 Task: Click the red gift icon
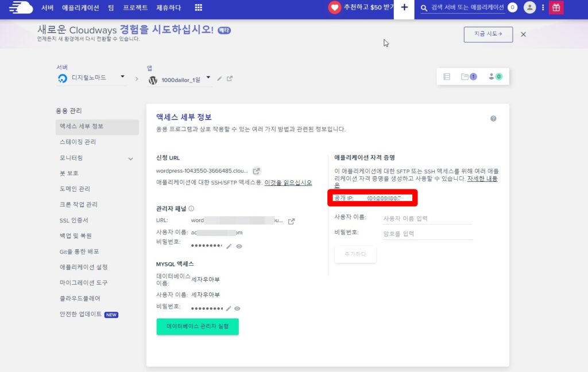point(556,7)
